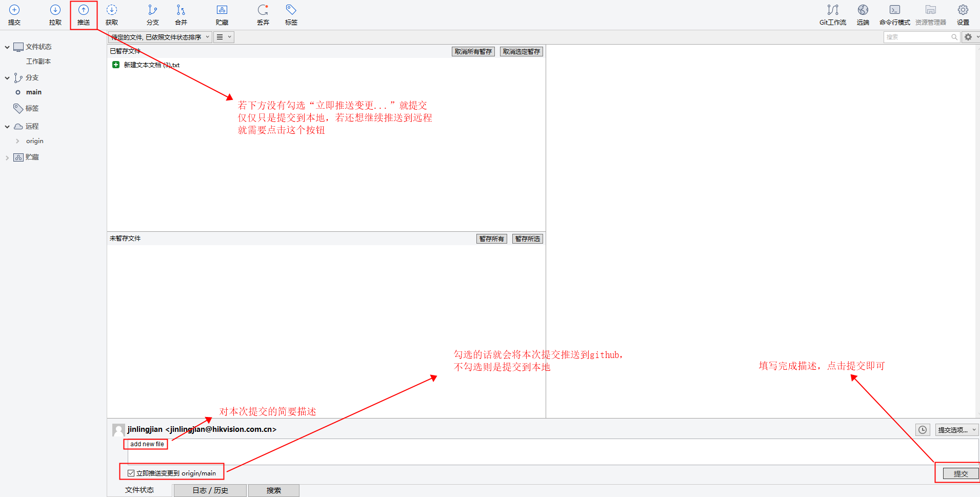Open the Terminal (命令行模式) icon

[x=895, y=14]
